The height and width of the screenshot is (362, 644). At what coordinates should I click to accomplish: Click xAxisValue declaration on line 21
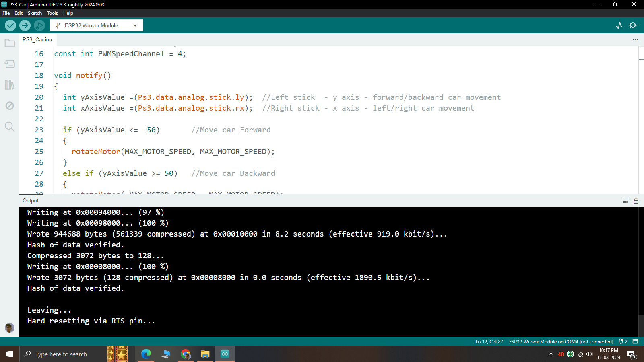[103, 108]
